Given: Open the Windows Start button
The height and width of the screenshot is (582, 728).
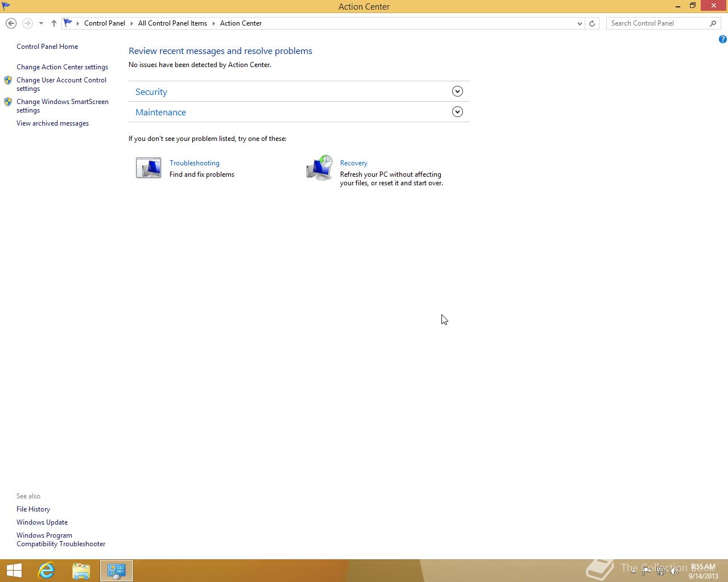Looking at the screenshot, I should (14, 571).
